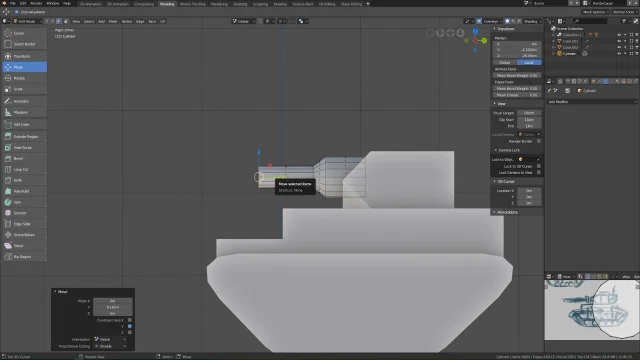Screen dimensions: 640x360
Task: Click the Clip Start value field
Action: [529, 120]
